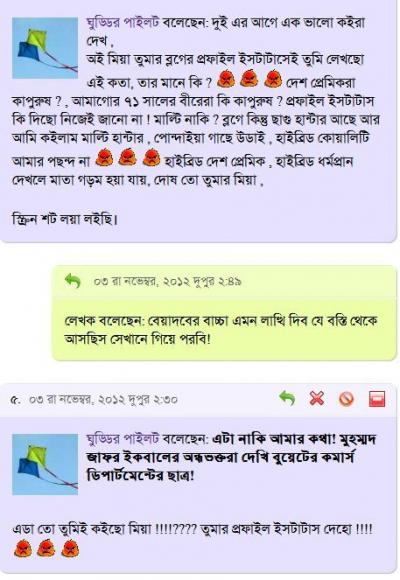Click the first angry emoticon after 'তার মানে কি ?'

pos(226,78)
